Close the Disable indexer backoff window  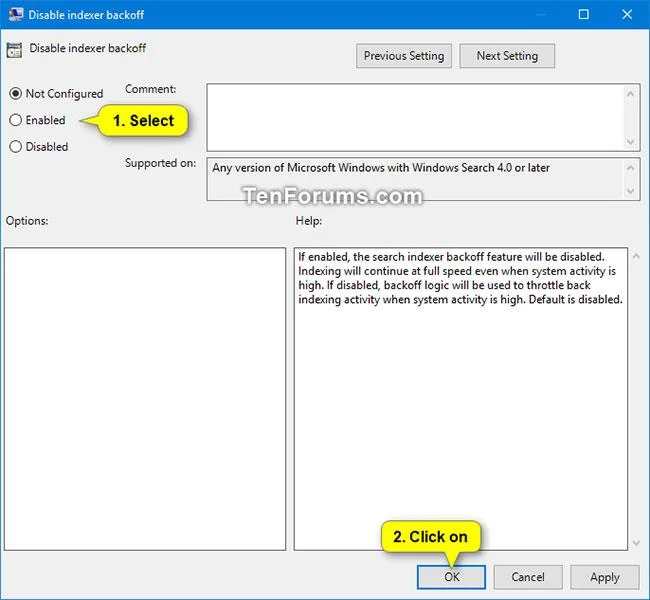click(x=627, y=15)
